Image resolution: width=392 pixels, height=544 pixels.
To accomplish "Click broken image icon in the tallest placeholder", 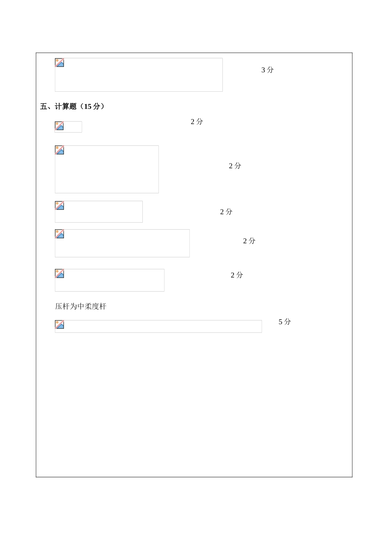I will click(60, 150).
